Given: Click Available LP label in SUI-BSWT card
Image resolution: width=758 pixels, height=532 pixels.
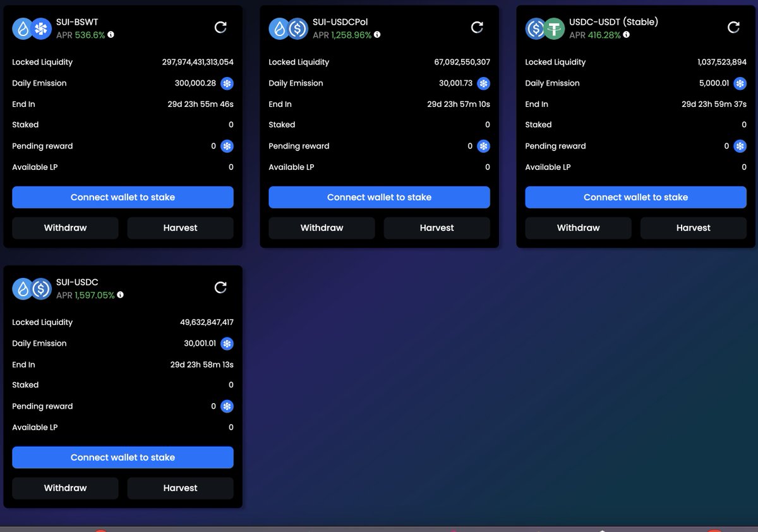Looking at the screenshot, I should click(35, 167).
